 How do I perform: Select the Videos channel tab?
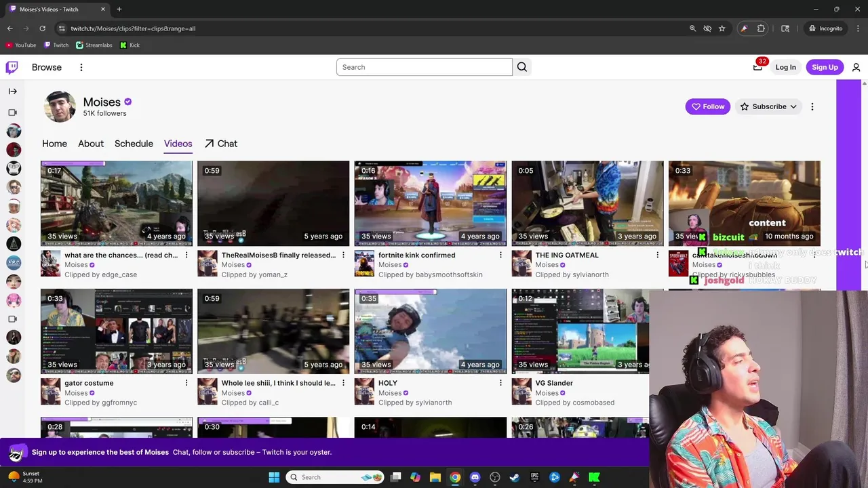(x=178, y=144)
